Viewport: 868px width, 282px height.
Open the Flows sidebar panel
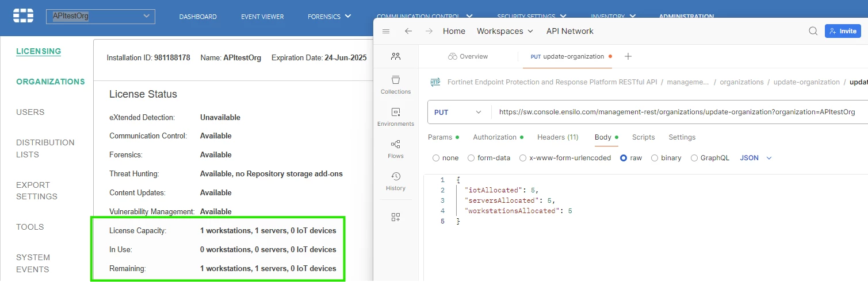pyautogui.click(x=396, y=149)
